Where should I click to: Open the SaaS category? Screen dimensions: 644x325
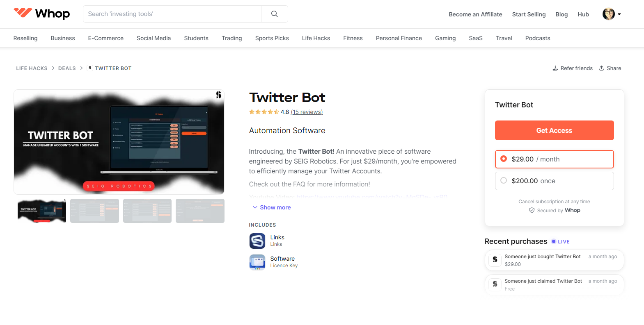(x=476, y=38)
